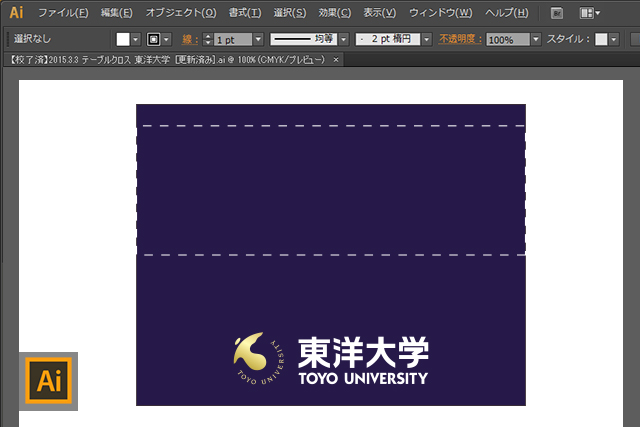Open the ファイル(F) menu
The height and width of the screenshot is (427, 640).
coord(63,13)
